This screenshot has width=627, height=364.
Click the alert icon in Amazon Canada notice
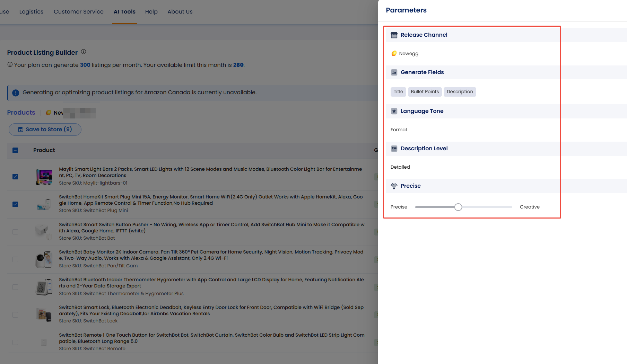pos(16,93)
